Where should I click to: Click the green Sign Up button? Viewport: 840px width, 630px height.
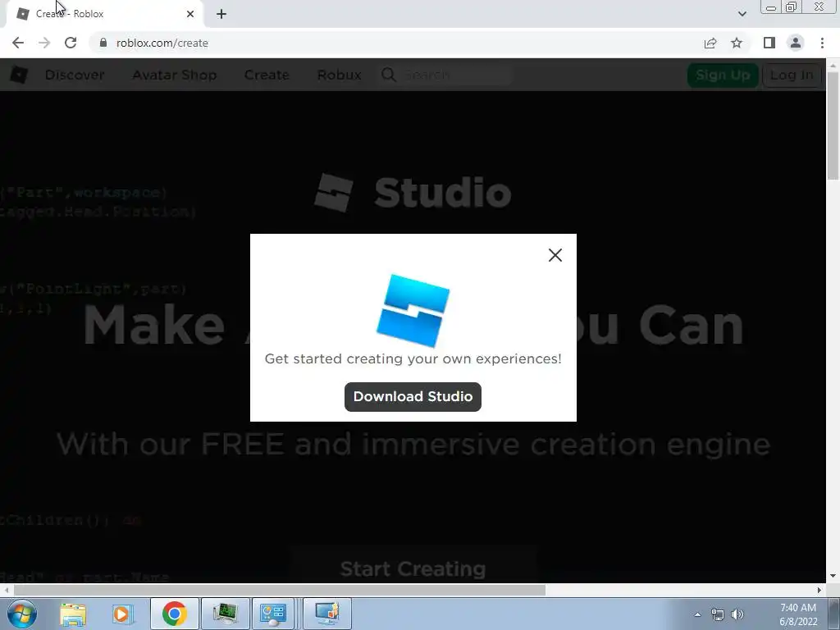click(723, 75)
